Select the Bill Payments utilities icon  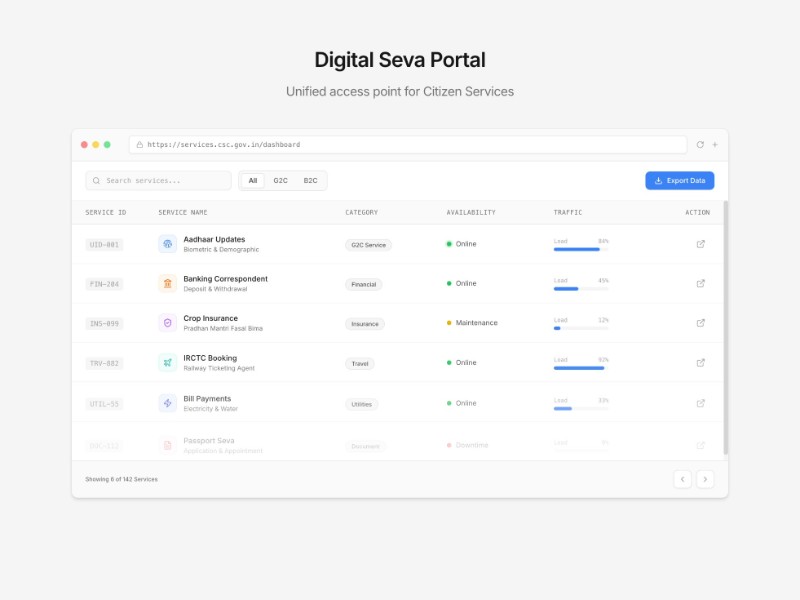[167, 402]
